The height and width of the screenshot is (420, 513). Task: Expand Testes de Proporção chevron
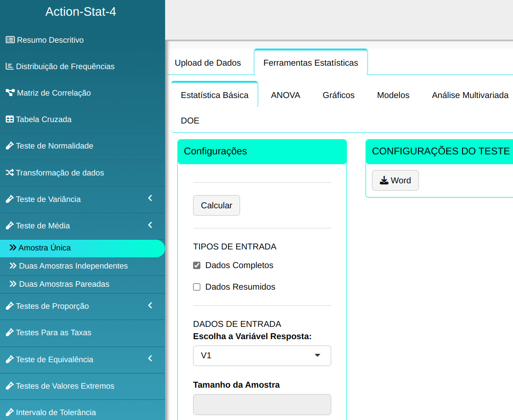150,305
